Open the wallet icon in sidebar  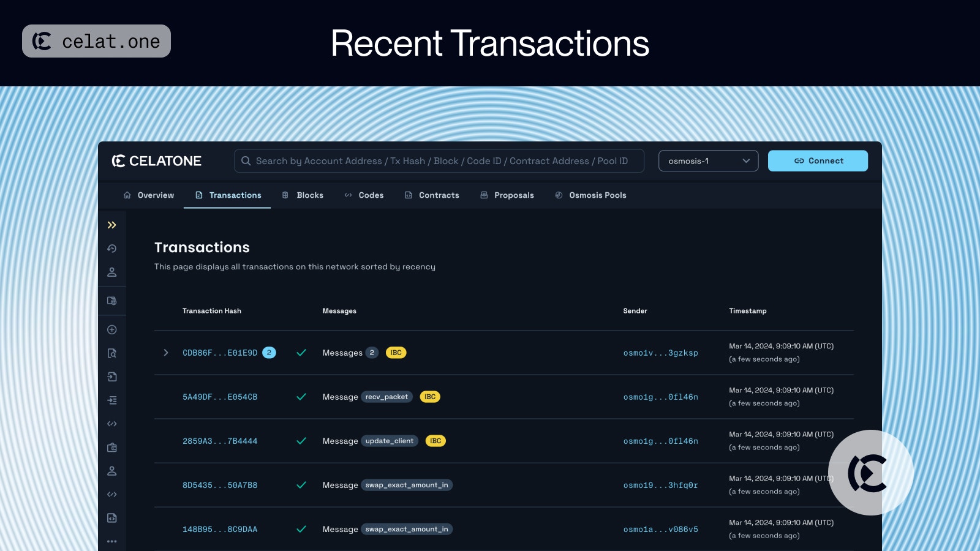point(111,448)
